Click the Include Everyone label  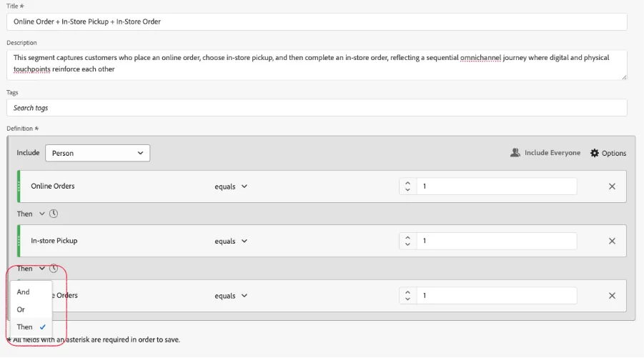click(x=553, y=153)
